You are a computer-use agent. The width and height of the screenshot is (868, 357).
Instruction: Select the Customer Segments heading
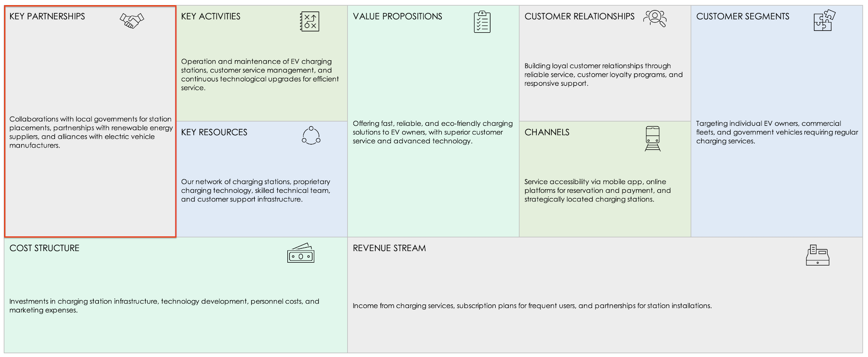click(743, 16)
